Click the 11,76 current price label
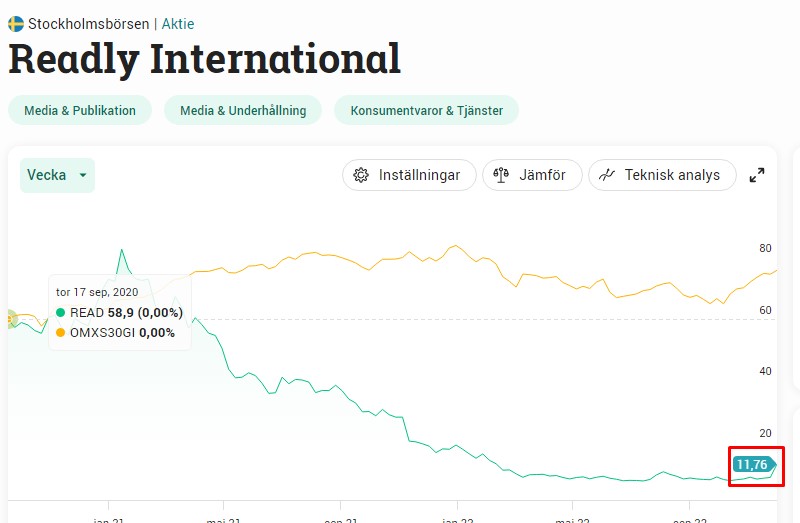This screenshot has height=523, width=800. (752, 464)
